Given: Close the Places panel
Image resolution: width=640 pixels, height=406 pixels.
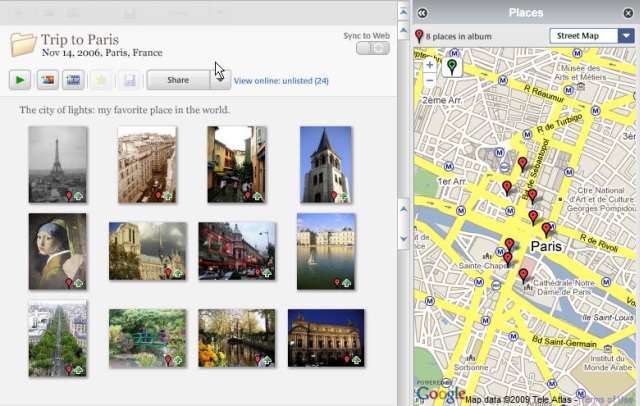Looking at the screenshot, I should click(x=629, y=12).
